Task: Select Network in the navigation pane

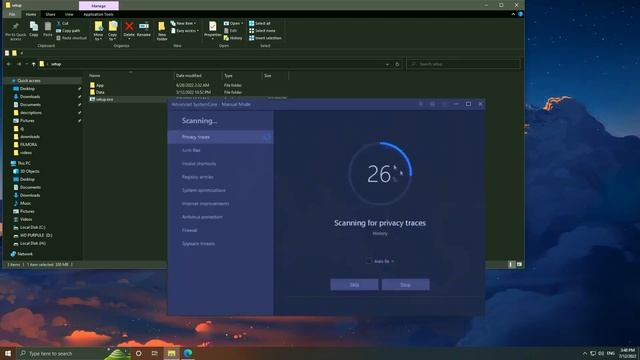Action: [24, 254]
